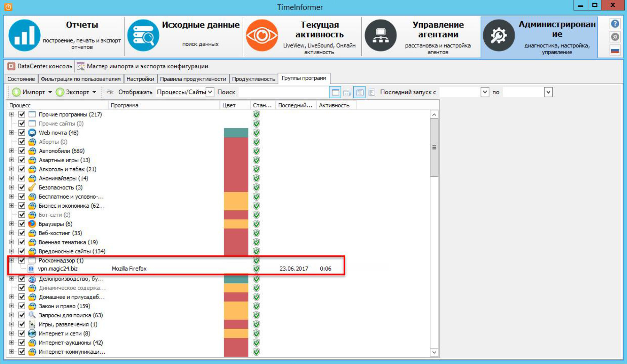Open the Reports (Отчеты) section icon
Viewport: 627px width, 364px height.
[x=24, y=35]
